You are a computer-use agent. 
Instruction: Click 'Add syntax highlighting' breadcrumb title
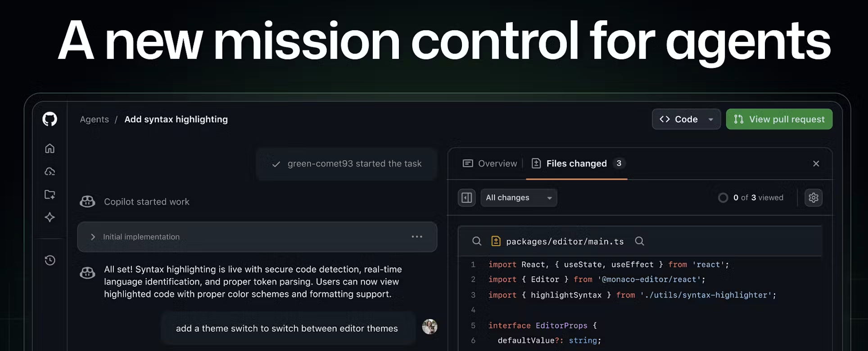(176, 119)
